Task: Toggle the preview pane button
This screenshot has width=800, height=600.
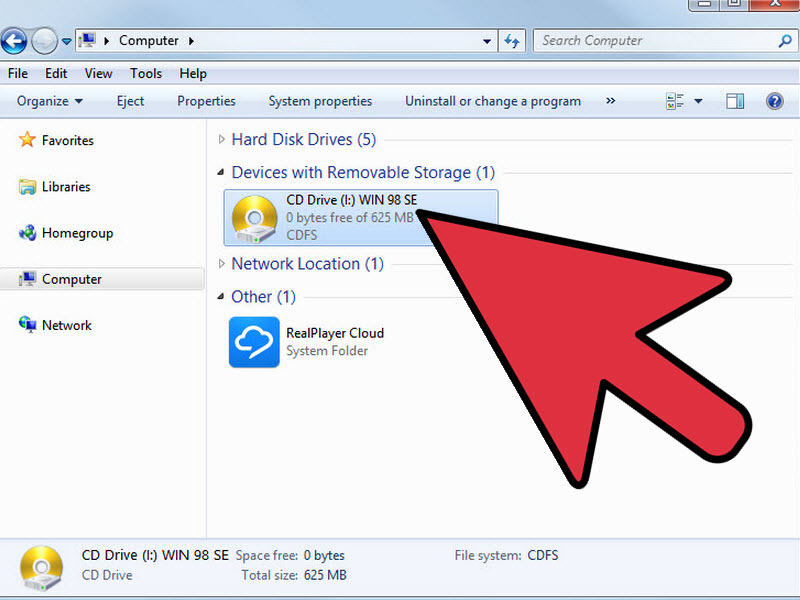Action: (x=735, y=101)
